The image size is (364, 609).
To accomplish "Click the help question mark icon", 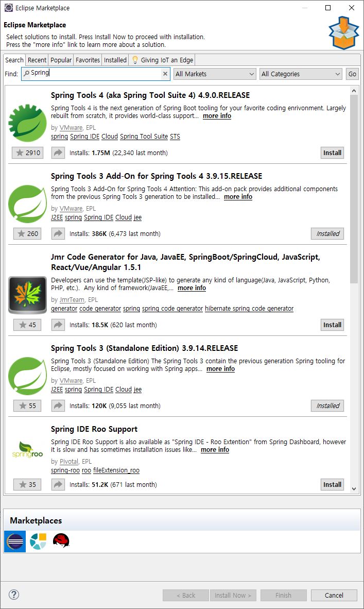I will [x=13, y=594].
